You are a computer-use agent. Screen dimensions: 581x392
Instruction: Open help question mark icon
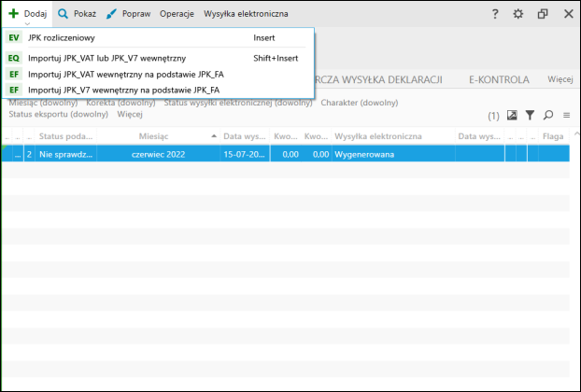tap(495, 14)
